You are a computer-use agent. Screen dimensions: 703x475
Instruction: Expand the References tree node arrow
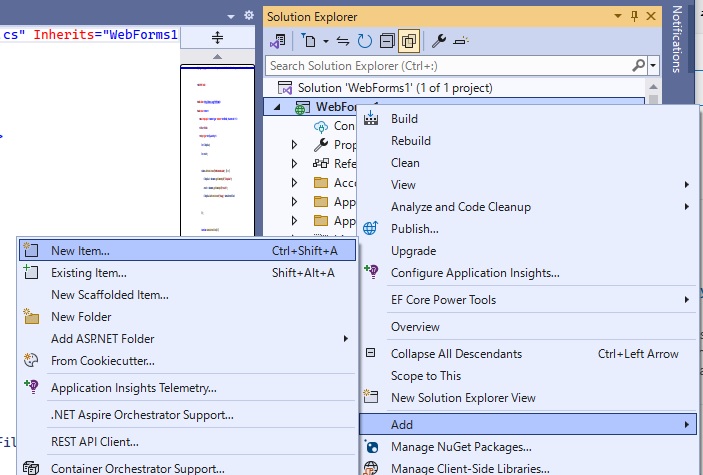tap(294, 163)
